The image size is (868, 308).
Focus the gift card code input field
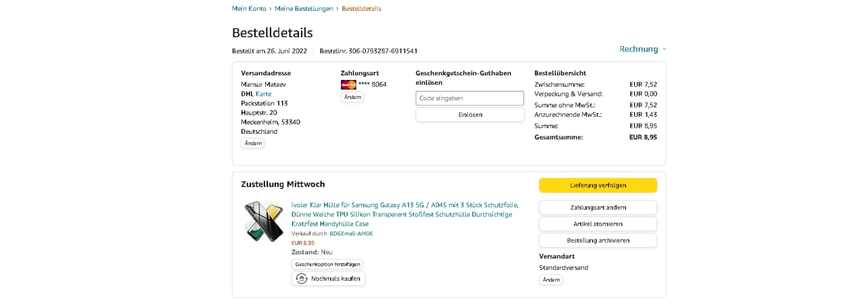(469, 98)
